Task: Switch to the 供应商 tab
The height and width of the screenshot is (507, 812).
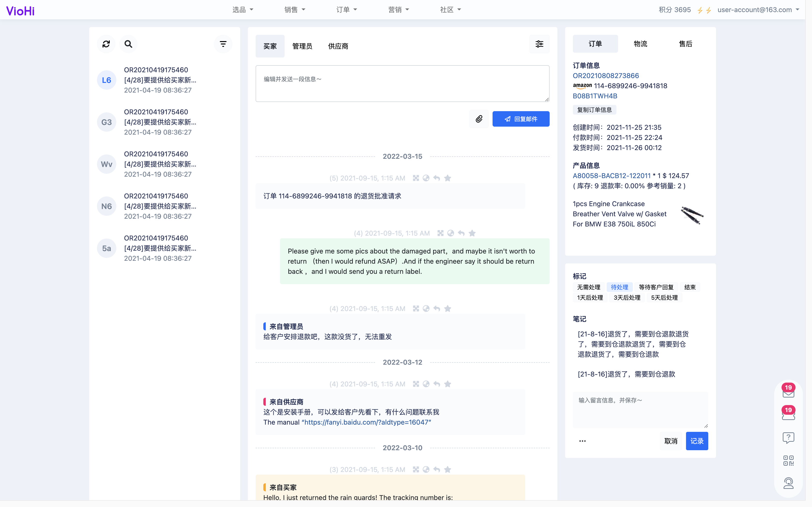Action: [338, 46]
